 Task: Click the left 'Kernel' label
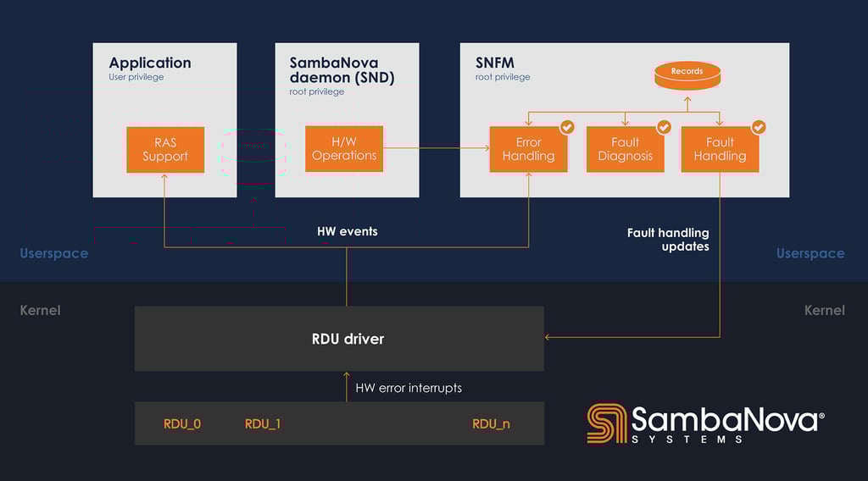pyautogui.click(x=41, y=310)
